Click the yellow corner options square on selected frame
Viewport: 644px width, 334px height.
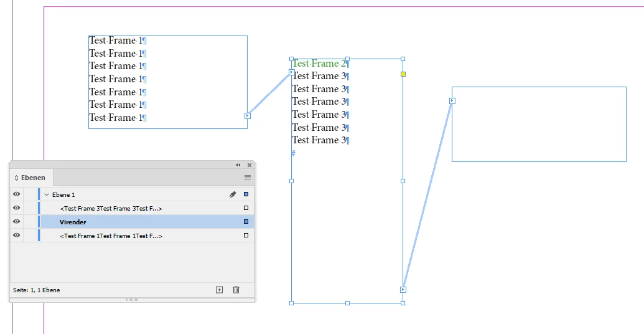pos(403,74)
